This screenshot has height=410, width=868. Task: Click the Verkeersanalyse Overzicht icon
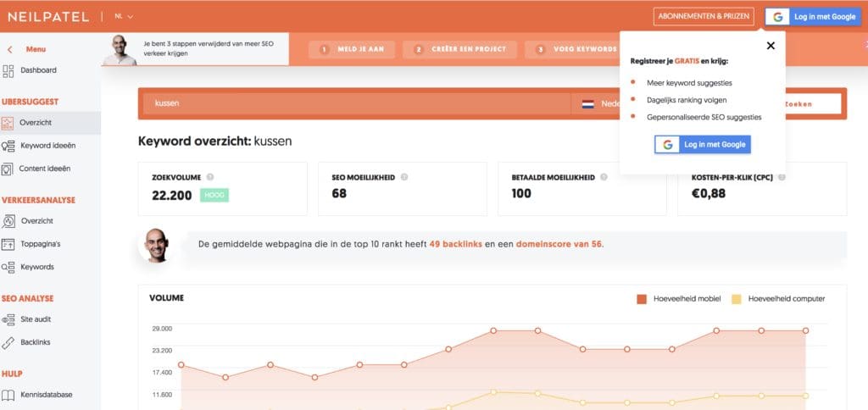point(8,221)
